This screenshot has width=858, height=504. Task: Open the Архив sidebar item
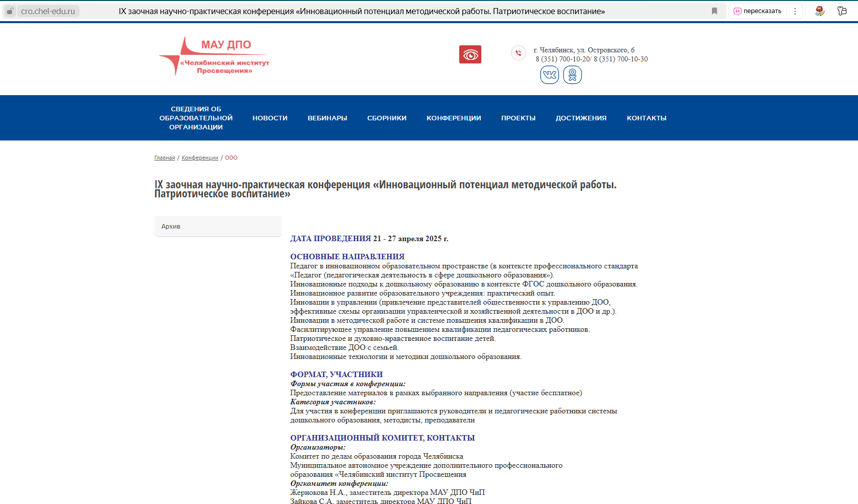coord(171,227)
